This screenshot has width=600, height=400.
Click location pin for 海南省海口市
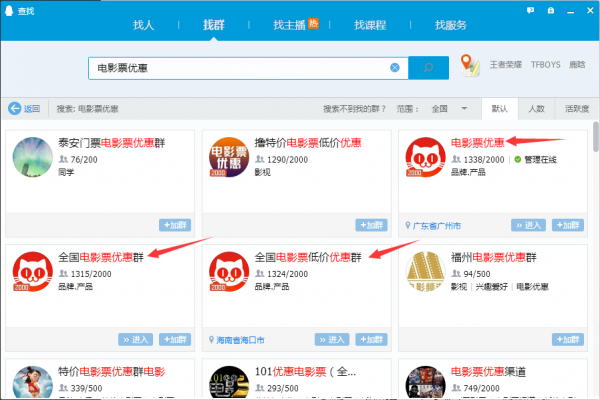211,340
